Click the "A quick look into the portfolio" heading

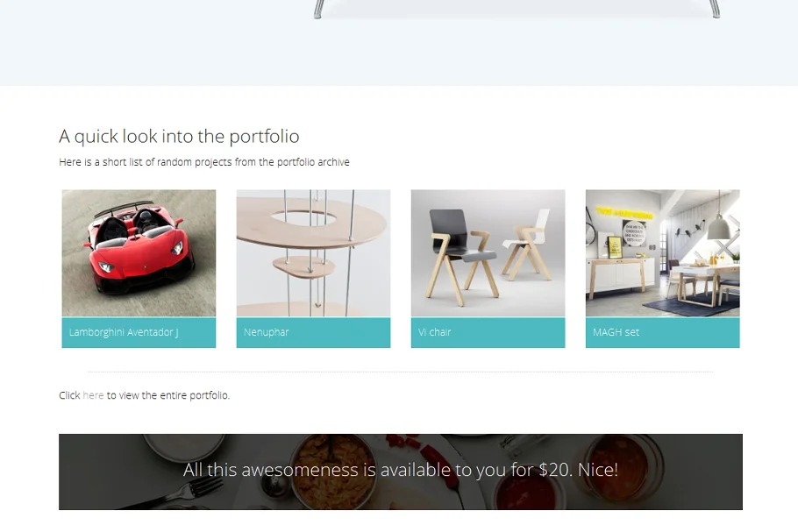(179, 137)
